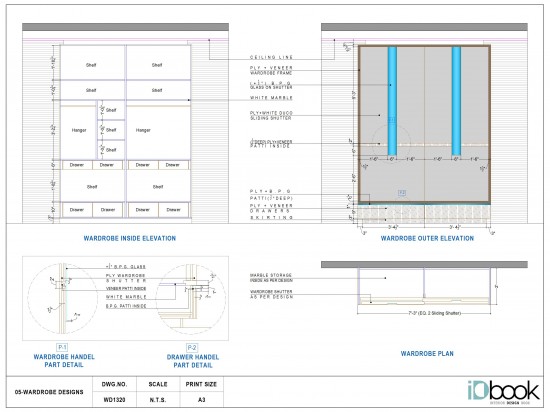Click the WARDROBE SHUTTER AS PER DESIGN note
550x412 pixels.
click(x=271, y=294)
